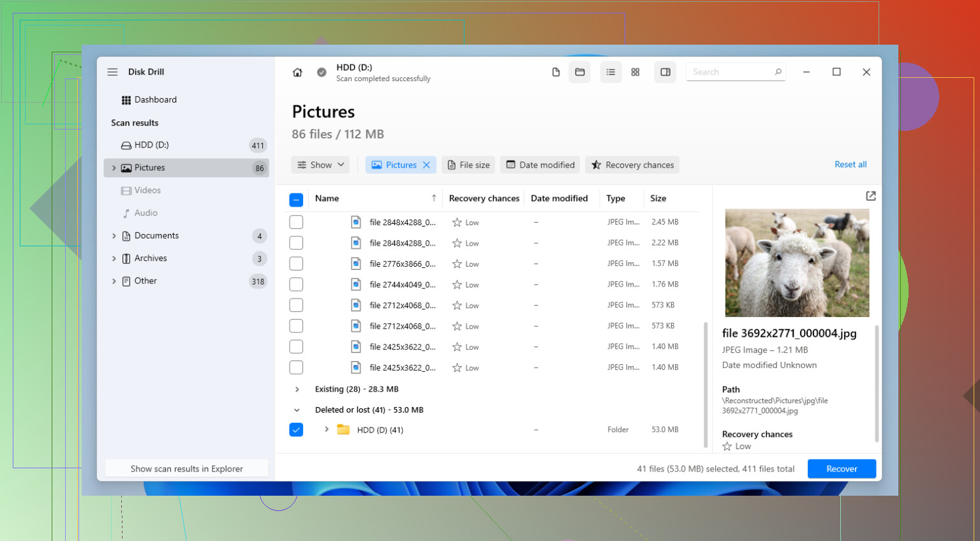The height and width of the screenshot is (541, 980).
Task: Open the Recovery chances filter
Action: [x=632, y=165]
